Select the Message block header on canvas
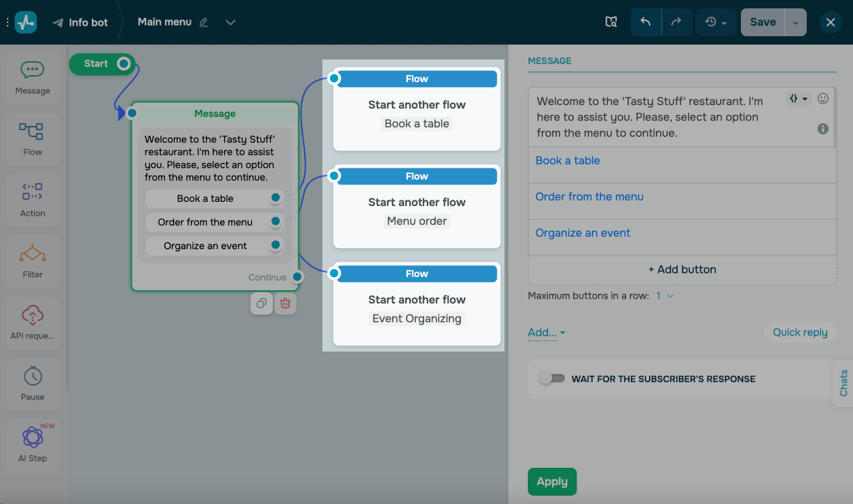Screen dimensions: 853x504 pos(214,113)
